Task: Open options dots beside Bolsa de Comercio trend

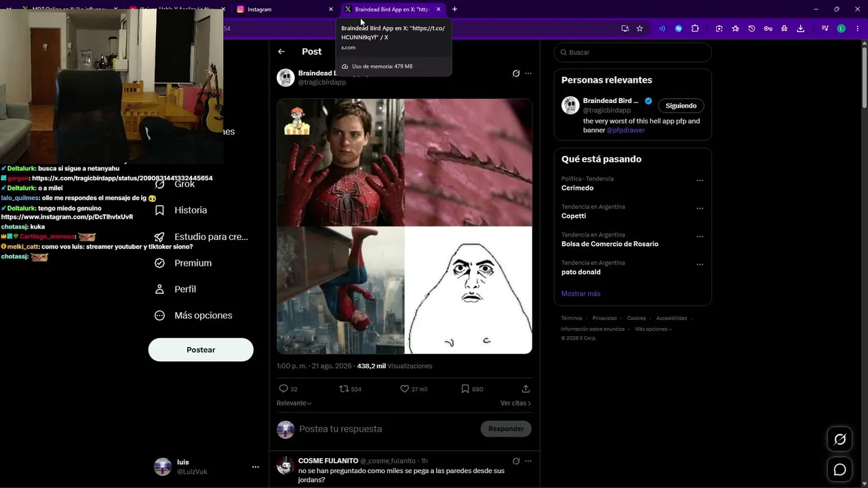Action: (700, 237)
